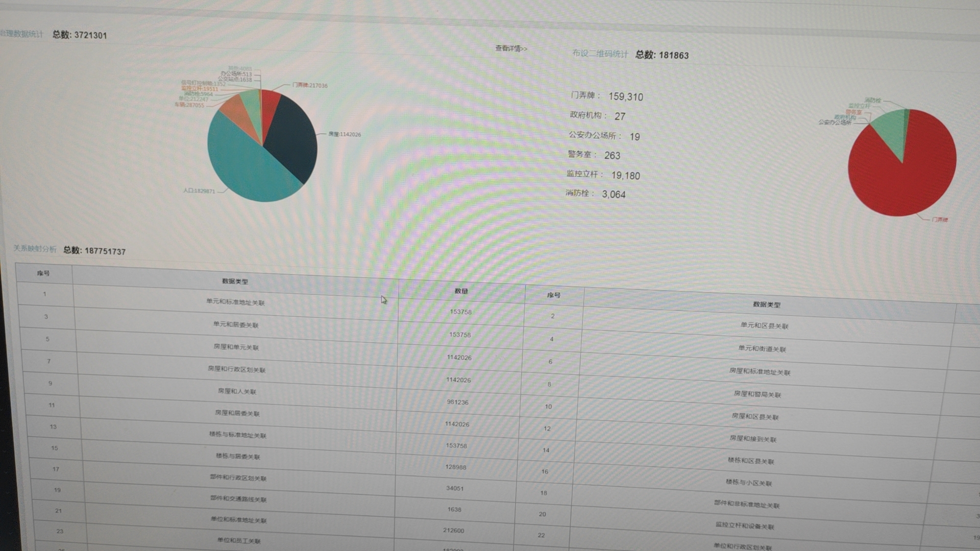Select the 单元和街道关联 row

point(762,349)
